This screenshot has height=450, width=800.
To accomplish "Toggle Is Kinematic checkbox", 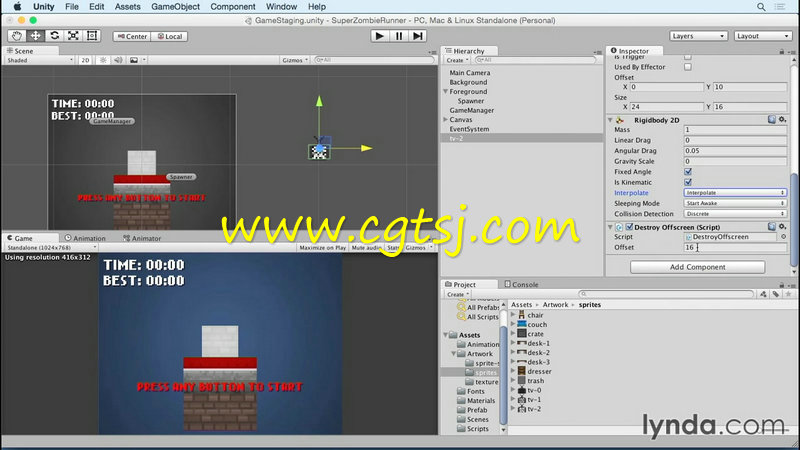I will click(x=688, y=182).
